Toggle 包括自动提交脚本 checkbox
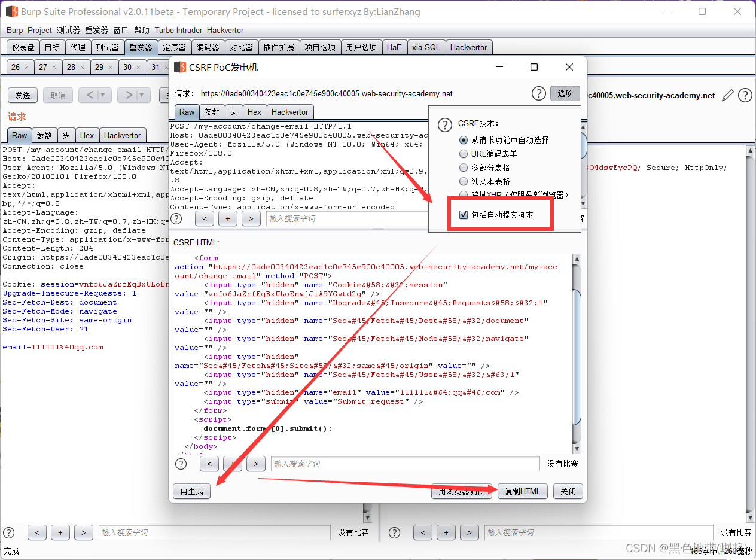Image resolution: width=756 pixels, height=560 pixels. coord(464,215)
